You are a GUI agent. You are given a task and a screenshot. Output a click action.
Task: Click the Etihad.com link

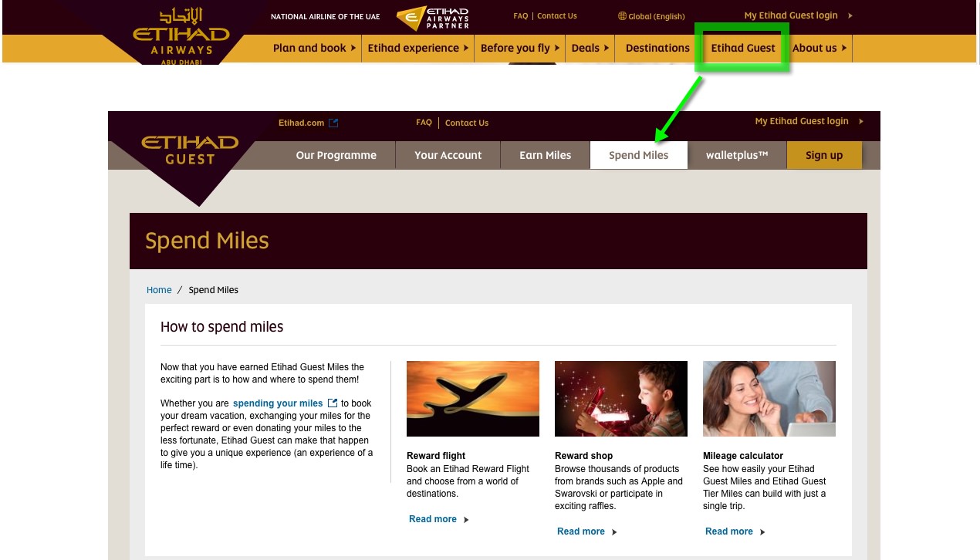[x=302, y=123]
